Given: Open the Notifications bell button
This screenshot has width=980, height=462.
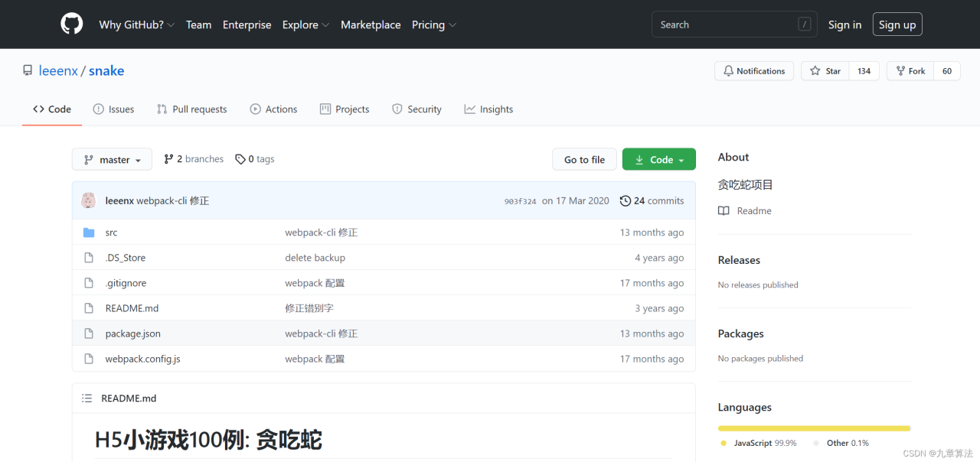Looking at the screenshot, I should point(753,71).
